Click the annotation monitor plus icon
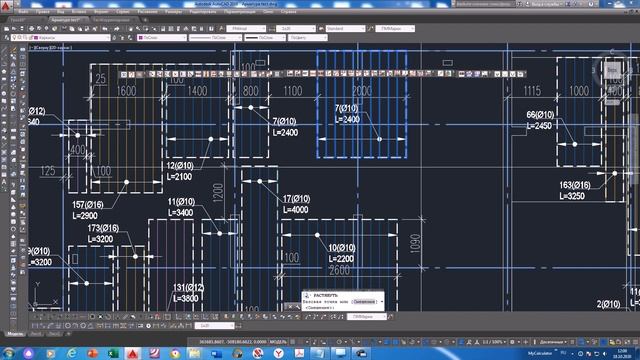Image resolution: width=640 pixels, height=360 pixels. point(526,342)
